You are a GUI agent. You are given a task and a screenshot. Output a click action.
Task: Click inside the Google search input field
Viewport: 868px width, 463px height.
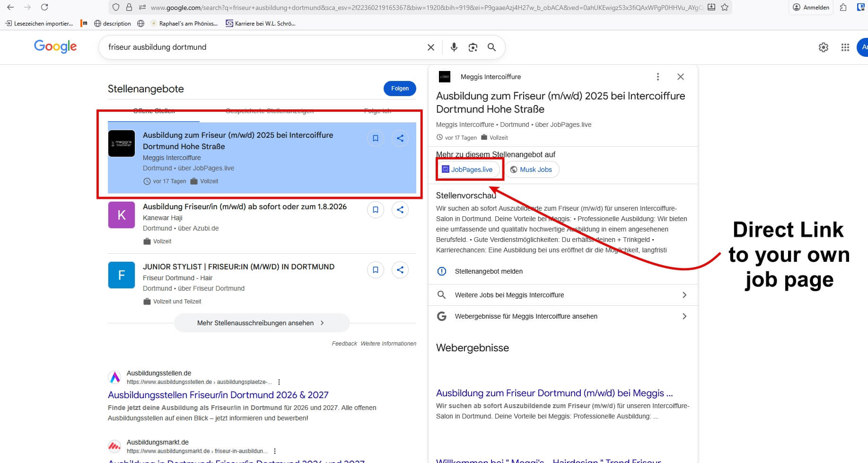tap(260, 47)
